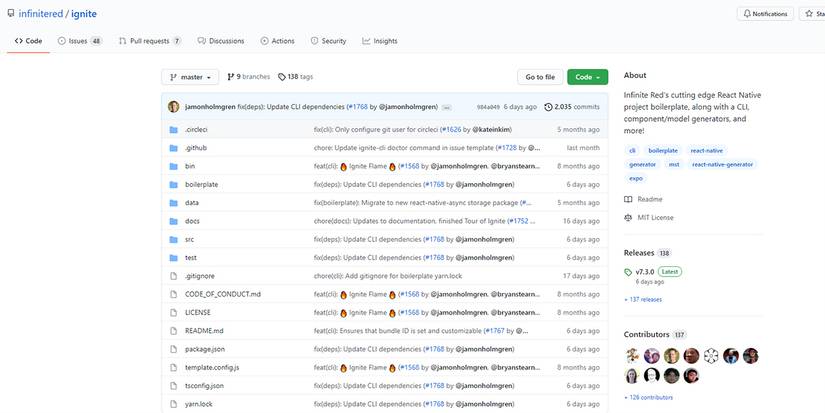Select the react-native-generator topic tag
This screenshot has height=413, width=825.
(x=722, y=165)
